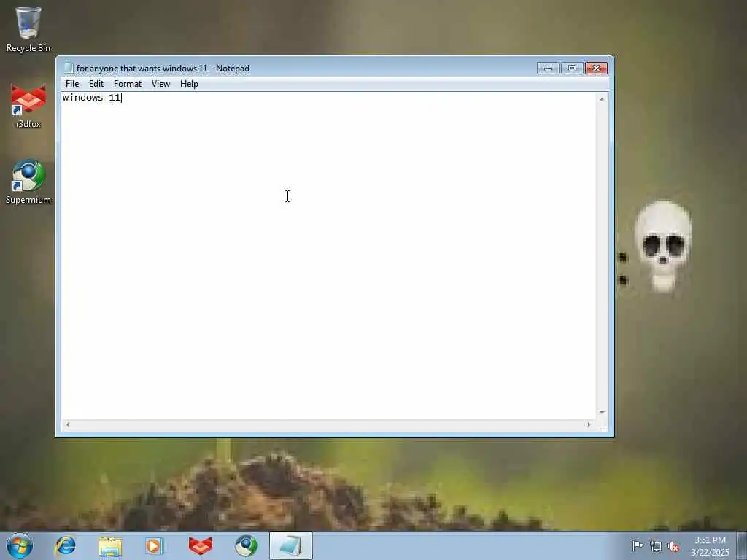The width and height of the screenshot is (747, 560).
Task: Click the Notepad title bar document icon
Action: point(69,68)
